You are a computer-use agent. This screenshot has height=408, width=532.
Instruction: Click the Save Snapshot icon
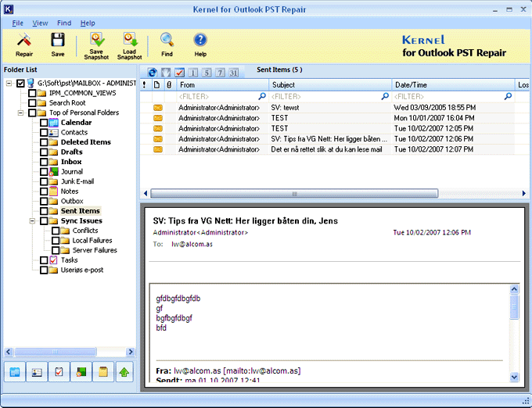click(96, 39)
